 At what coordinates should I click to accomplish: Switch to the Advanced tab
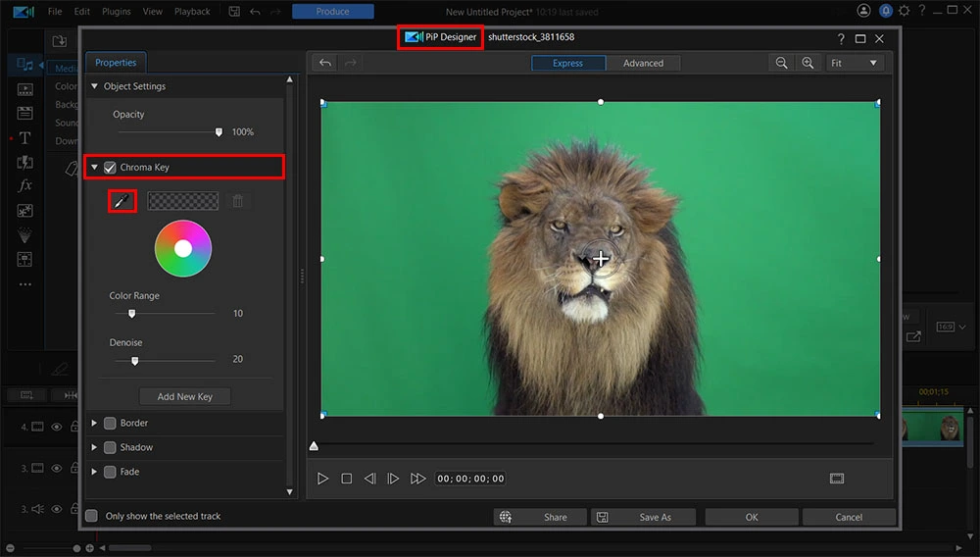click(x=643, y=63)
